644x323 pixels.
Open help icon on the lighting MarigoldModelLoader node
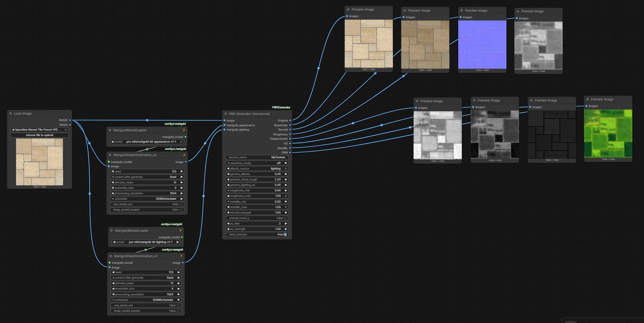(180, 231)
